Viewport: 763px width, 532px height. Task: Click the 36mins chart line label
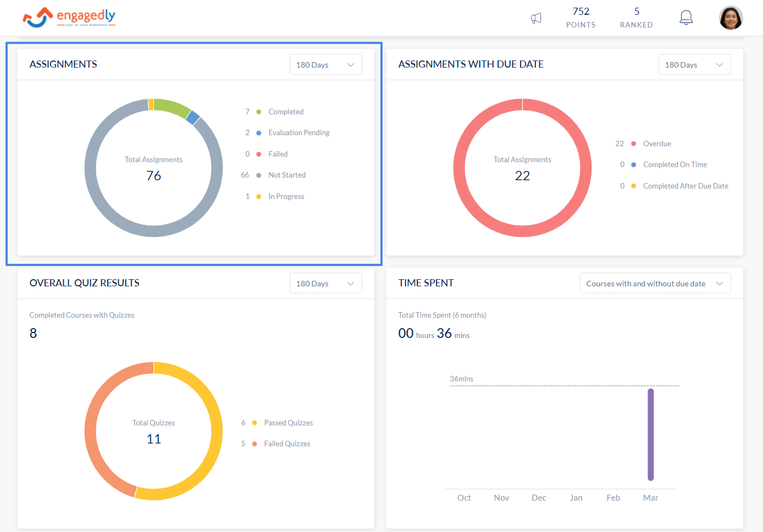click(461, 379)
